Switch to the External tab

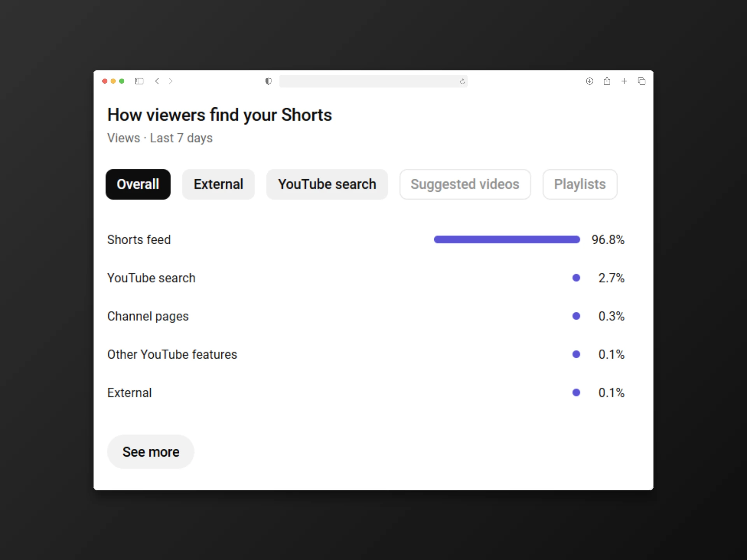pyautogui.click(x=218, y=184)
